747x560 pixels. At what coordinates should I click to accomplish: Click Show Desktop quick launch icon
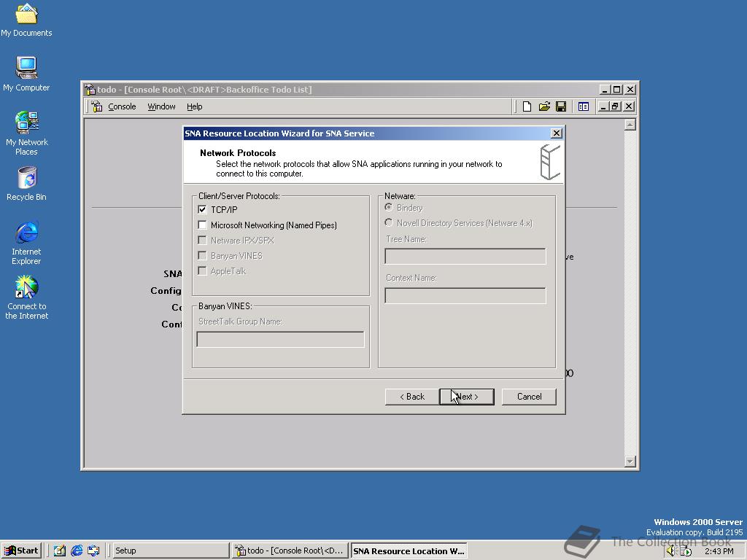(59, 551)
